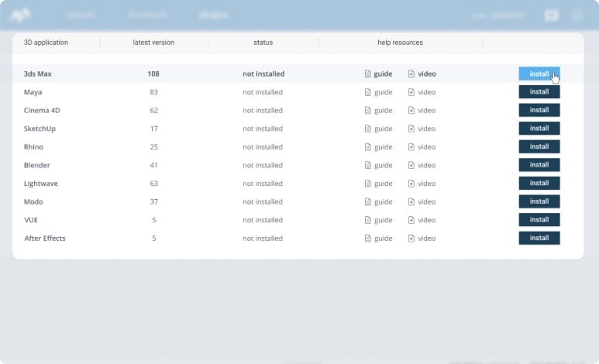Open the guide document icon for 3ds Max
This screenshot has width=599, height=364.
click(367, 74)
